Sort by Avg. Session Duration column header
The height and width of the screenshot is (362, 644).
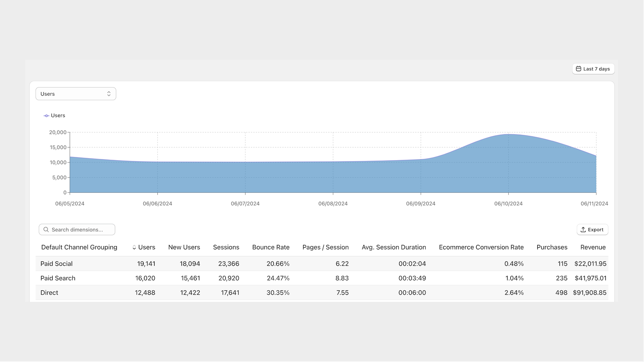tap(394, 247)
